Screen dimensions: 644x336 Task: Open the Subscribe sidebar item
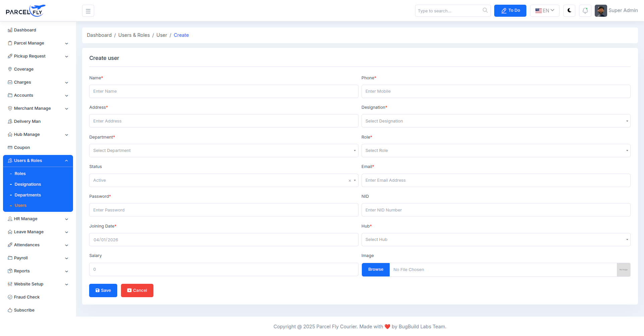point(24,310)
